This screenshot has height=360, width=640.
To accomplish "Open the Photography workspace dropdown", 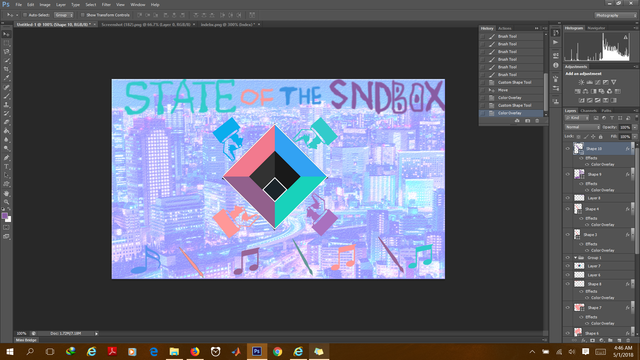I will (616, 15).
